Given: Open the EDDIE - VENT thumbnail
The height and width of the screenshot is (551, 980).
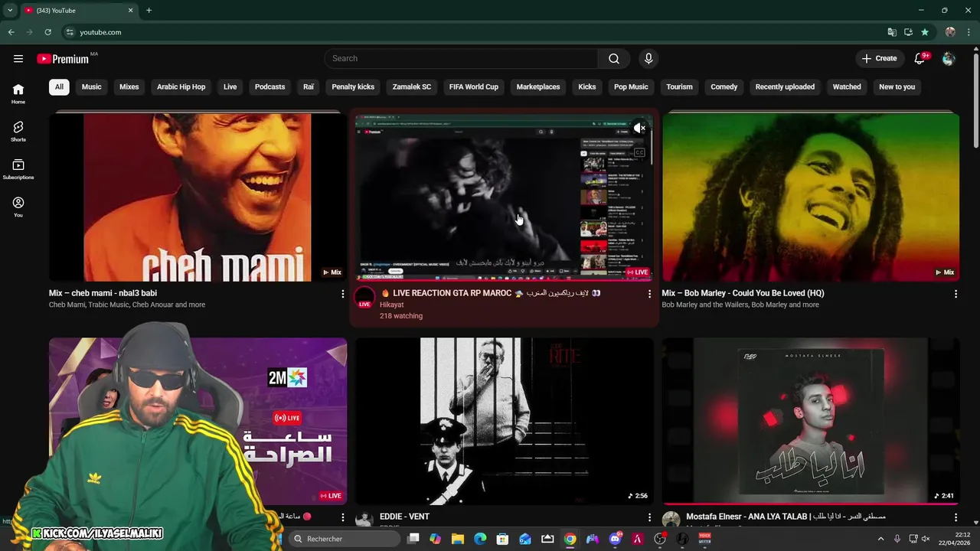Looking at the screenshot, I should pos(505,422).
